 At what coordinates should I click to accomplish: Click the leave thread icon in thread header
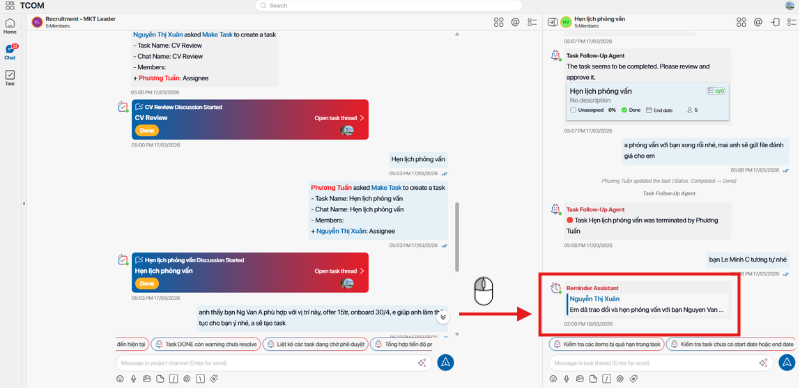(x=775, y=22)
